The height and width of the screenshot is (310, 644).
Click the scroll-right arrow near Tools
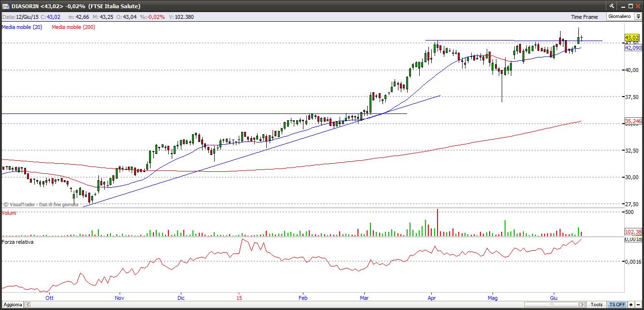(583, 305)
